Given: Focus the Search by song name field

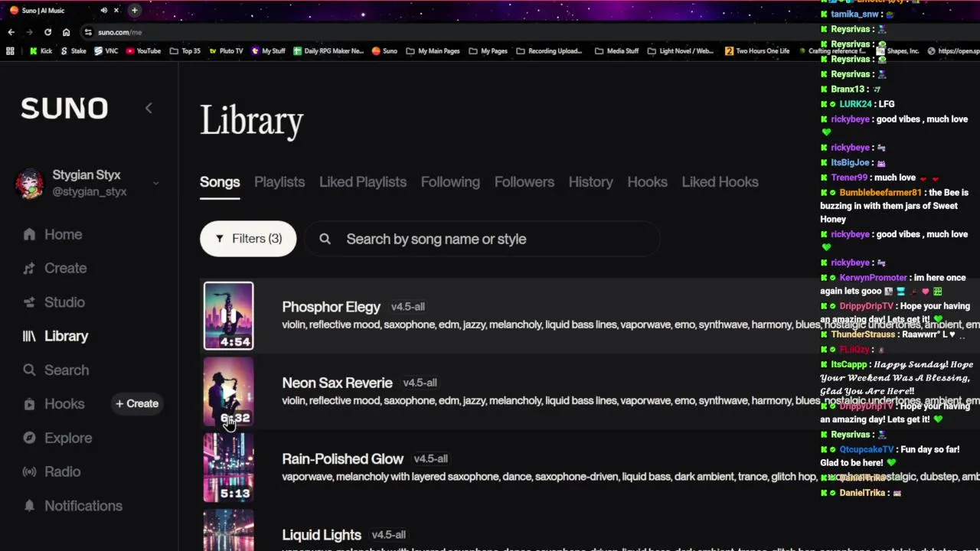Looking at the screenshot, I should pyautogui.click(x=482, y=239).
